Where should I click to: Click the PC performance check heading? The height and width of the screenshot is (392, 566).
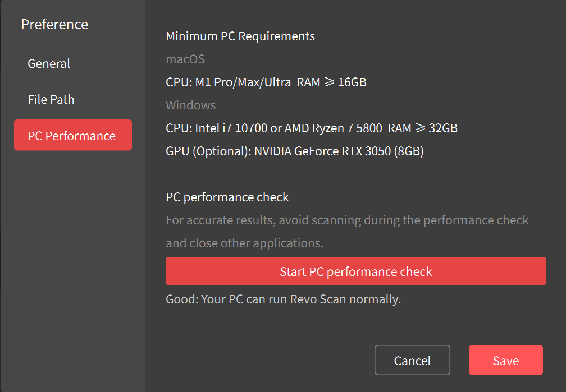(x=227, y=197)
